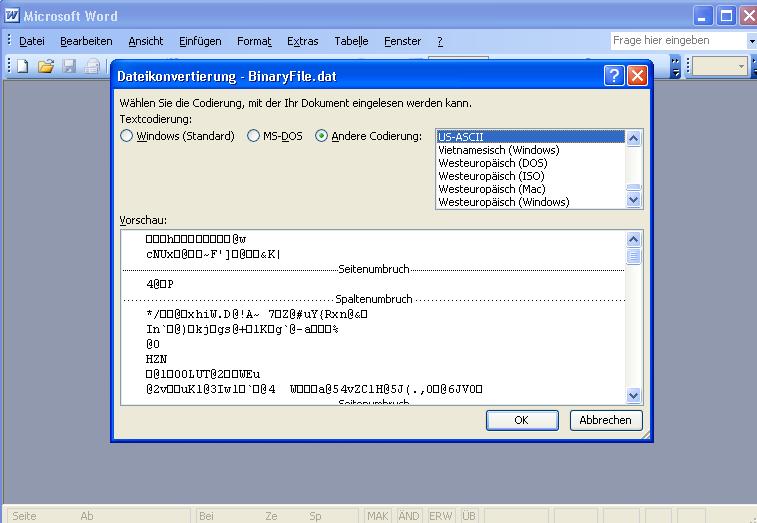Click the Open folder toolbar icon
Viewport: 757px width, 523px height.
click(46, 66)
